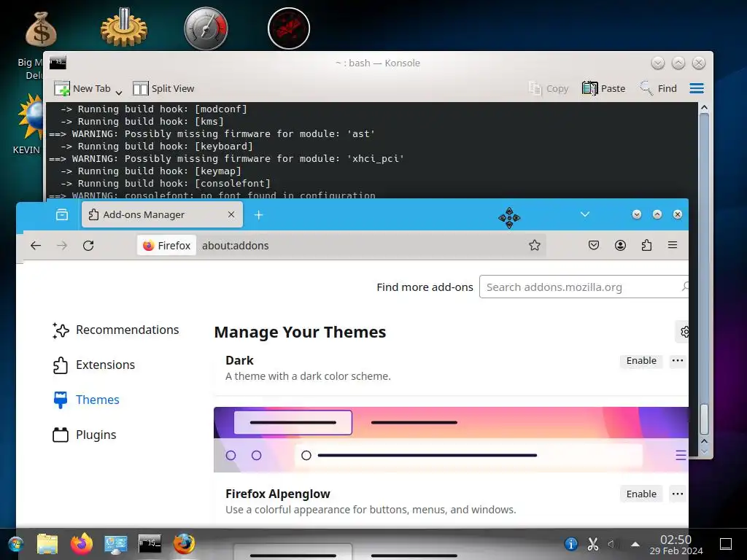The width and height of the screenshot is (747, 560).
Task: Open Firefox View in the tab bar
Action: [62, 215]
